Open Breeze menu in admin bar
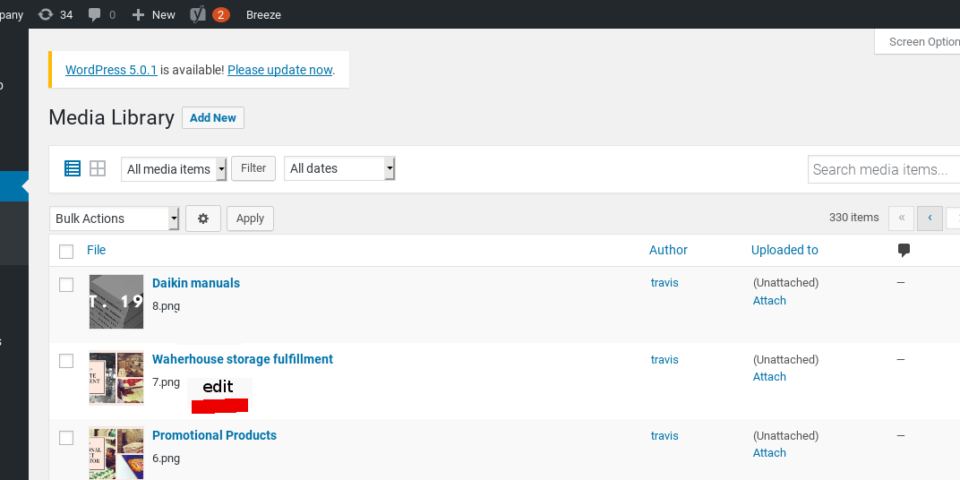The image size is (960, 480). (x=264, y=14)
